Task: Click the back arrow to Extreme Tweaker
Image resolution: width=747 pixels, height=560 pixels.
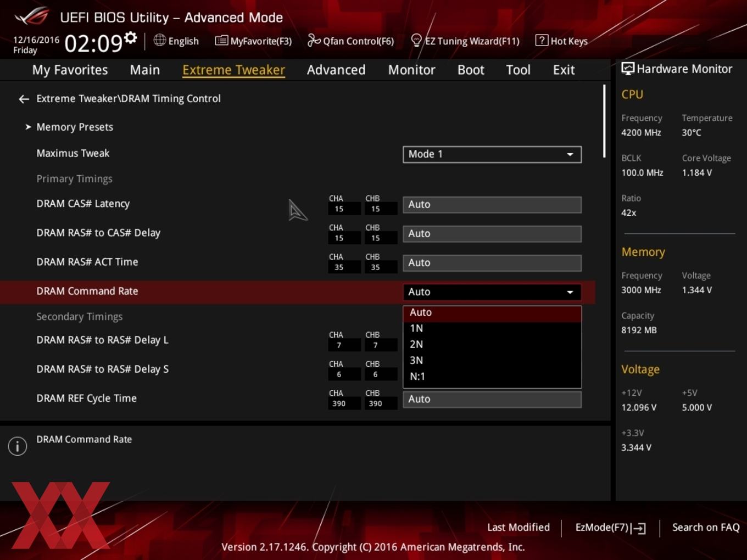Action: point(24,99)
